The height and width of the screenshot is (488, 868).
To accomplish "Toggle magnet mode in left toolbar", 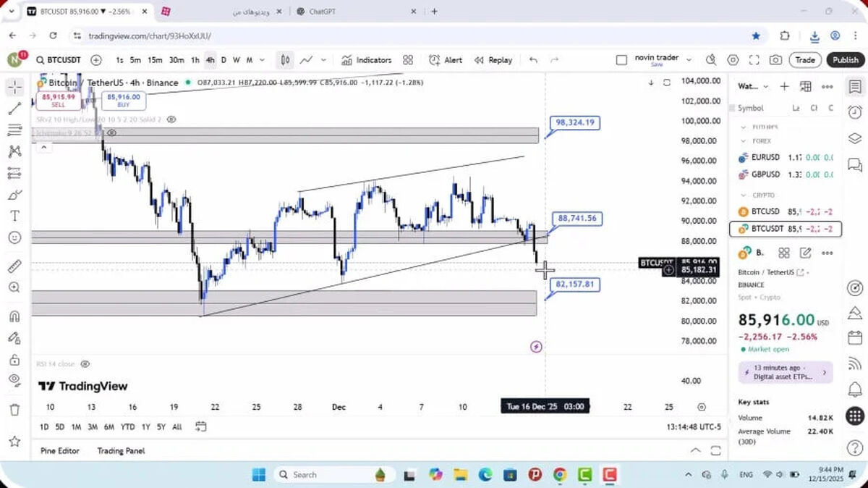I will click(x=14, y=316).
